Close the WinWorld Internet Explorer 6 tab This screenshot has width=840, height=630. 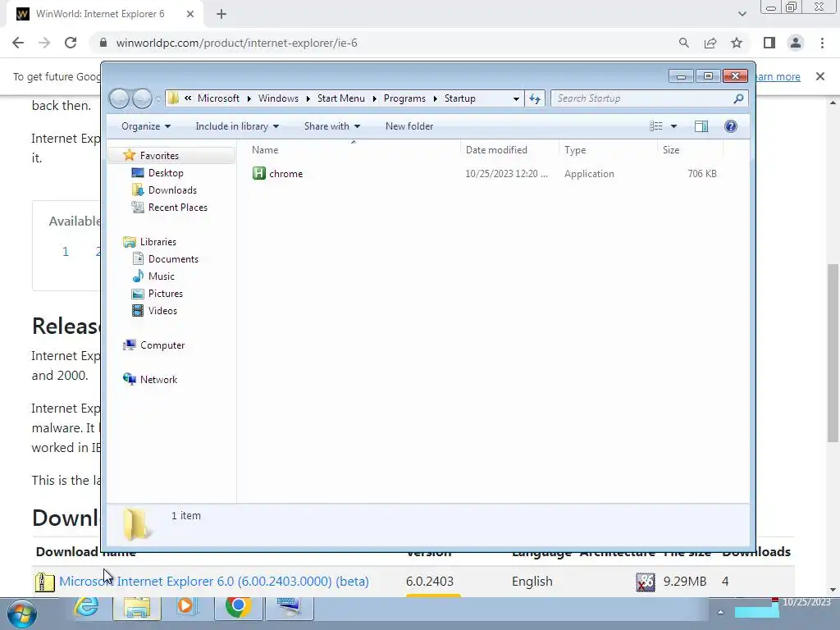[x=190, y=14]
